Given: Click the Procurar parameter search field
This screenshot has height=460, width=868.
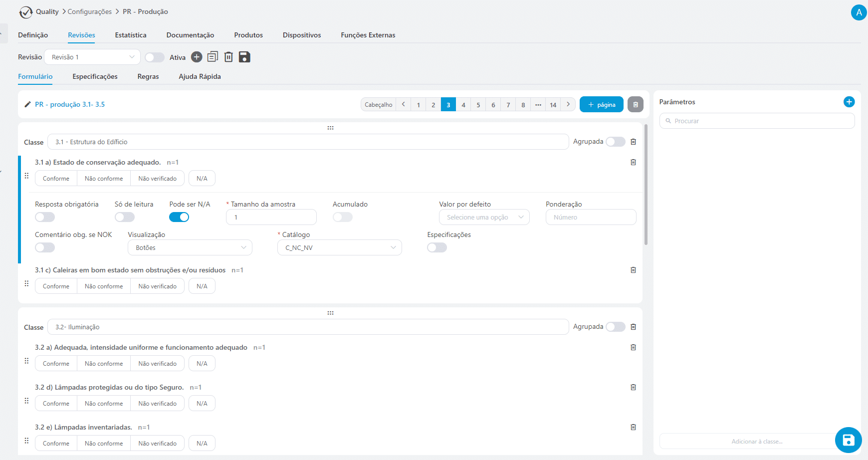Looking at the screenshot, I should [757, 121].
